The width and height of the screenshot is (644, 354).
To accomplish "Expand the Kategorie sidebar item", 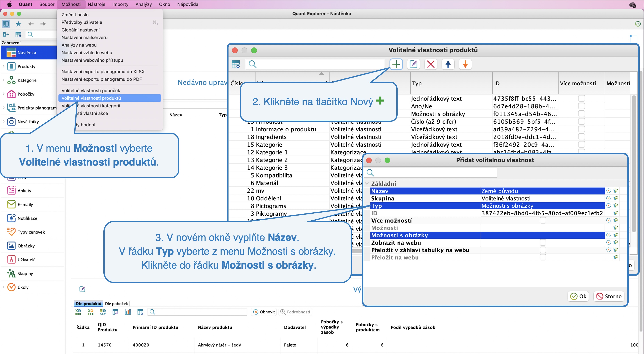I will [3, 80].
